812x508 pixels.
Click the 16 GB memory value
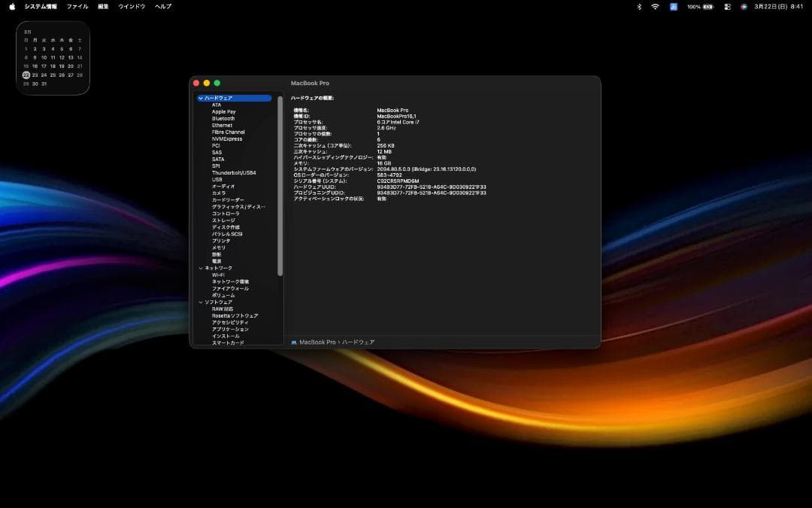click(383, 163)
